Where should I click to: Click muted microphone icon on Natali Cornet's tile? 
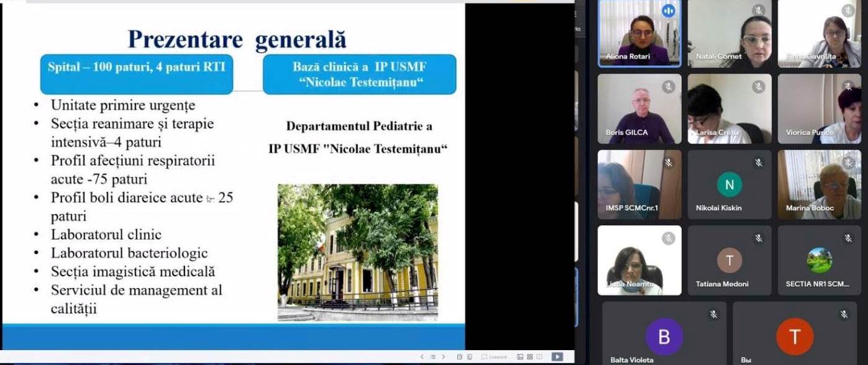[x=759, y=11]
